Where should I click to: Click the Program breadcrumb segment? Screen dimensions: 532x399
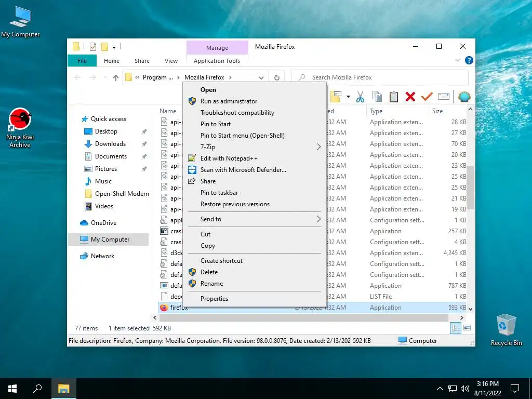158,77
